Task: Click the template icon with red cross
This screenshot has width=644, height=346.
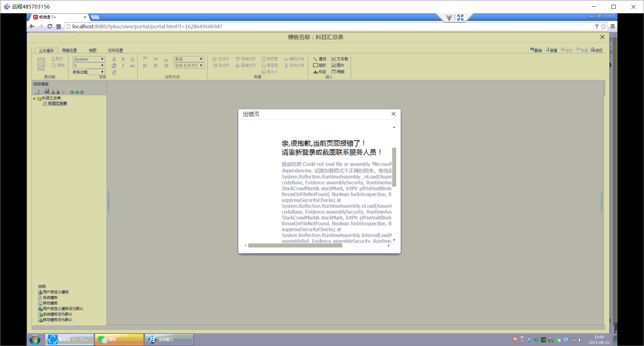Action: click(x=58, y=91)
